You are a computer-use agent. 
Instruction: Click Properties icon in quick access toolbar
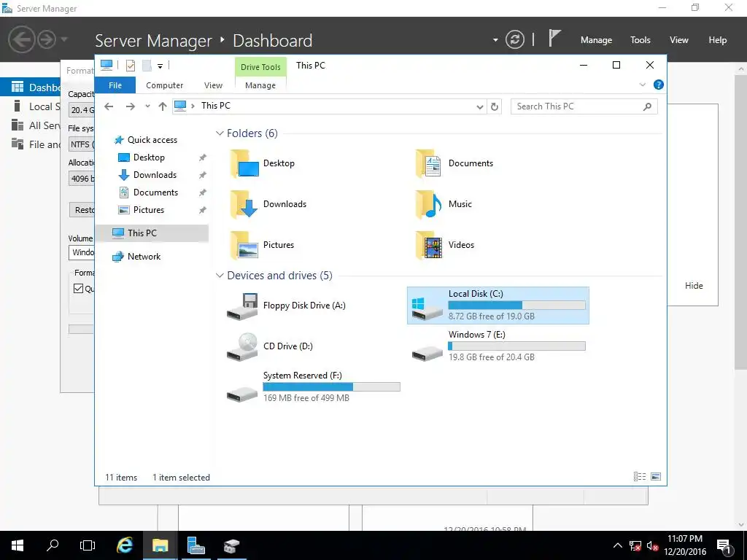pos(130,66)
